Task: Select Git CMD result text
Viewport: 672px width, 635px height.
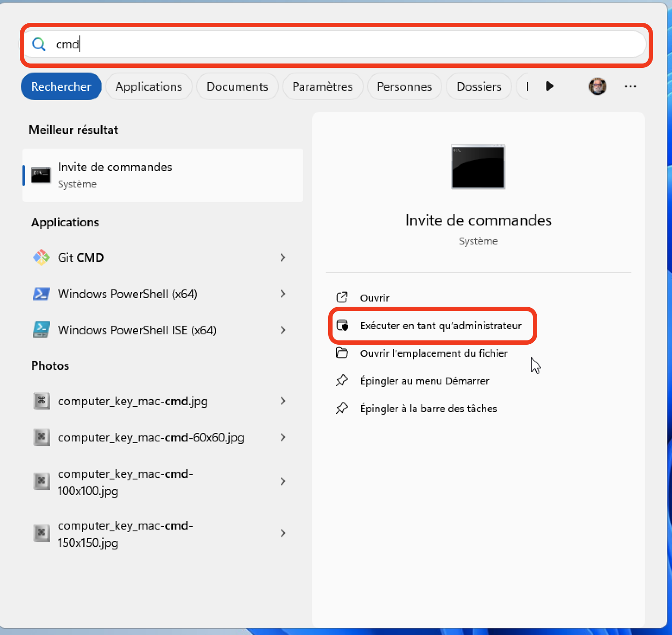Action: [81, 257]
